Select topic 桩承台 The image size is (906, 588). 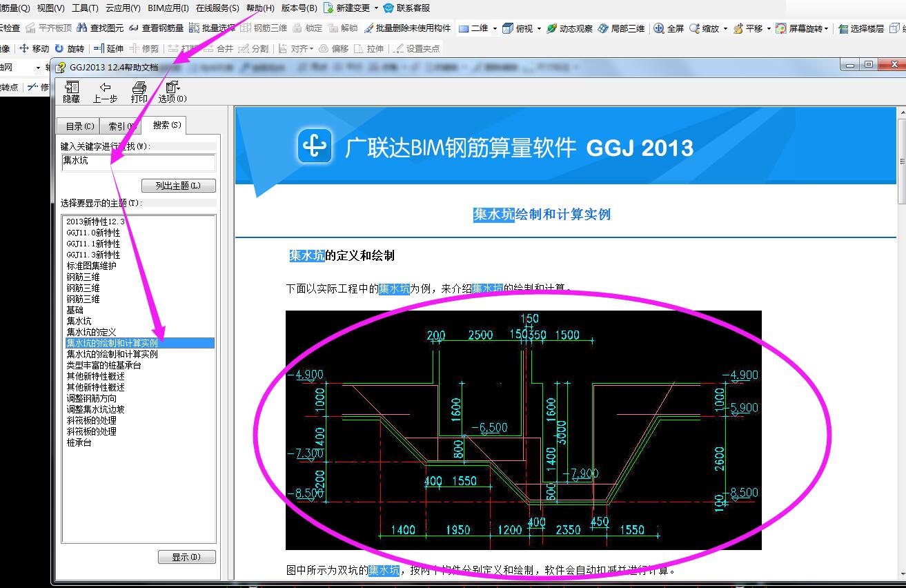pyautogui.click(x=79, y=442)
